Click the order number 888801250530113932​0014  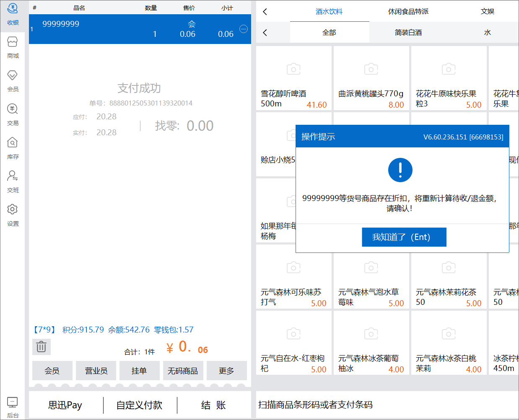pos(151,103)
